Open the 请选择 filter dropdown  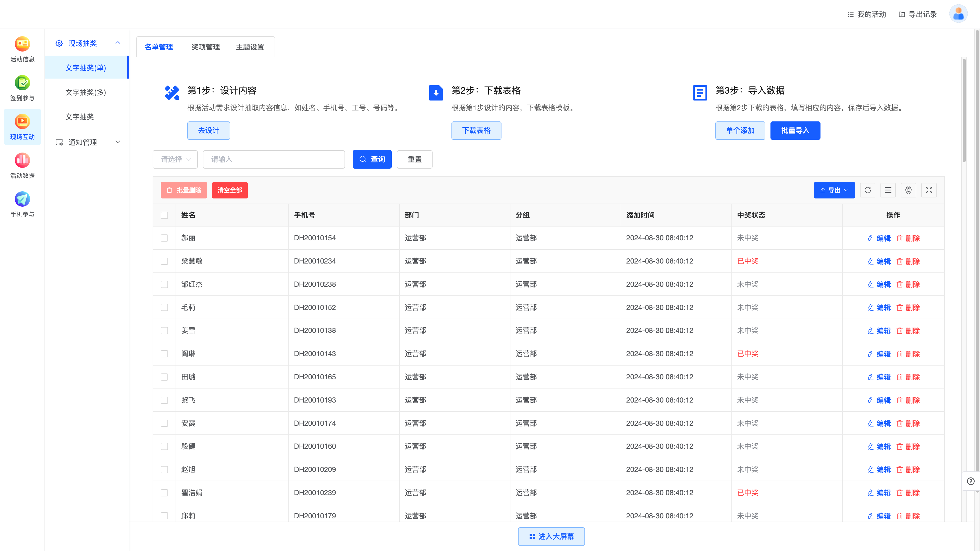point(175,159)
